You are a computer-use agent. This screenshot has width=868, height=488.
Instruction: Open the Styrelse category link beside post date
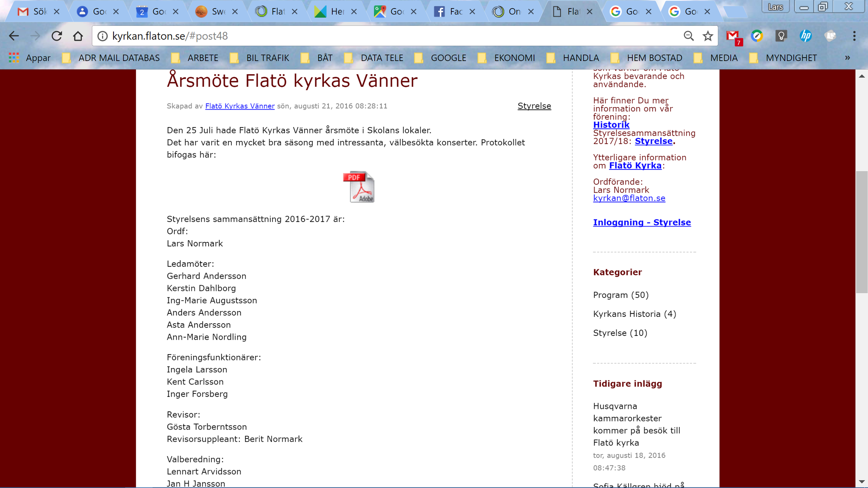(x=534, y=106)
